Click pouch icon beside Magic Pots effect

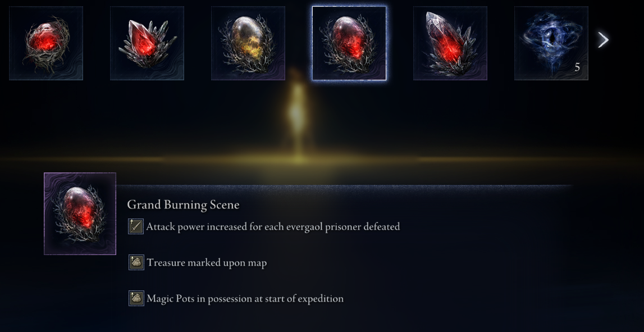(136, 298)
